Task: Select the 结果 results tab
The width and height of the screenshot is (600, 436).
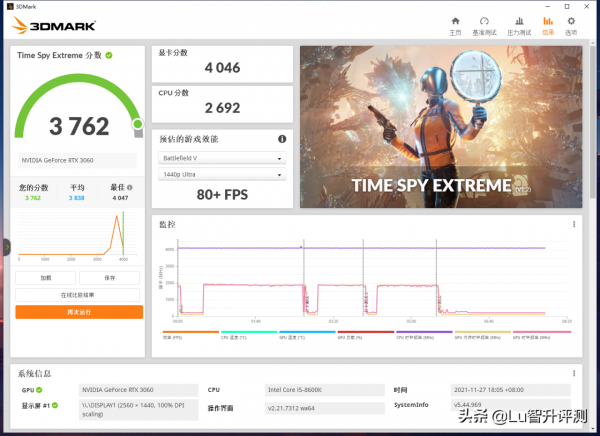Action: pyautogui.click(x=548, y=26)
